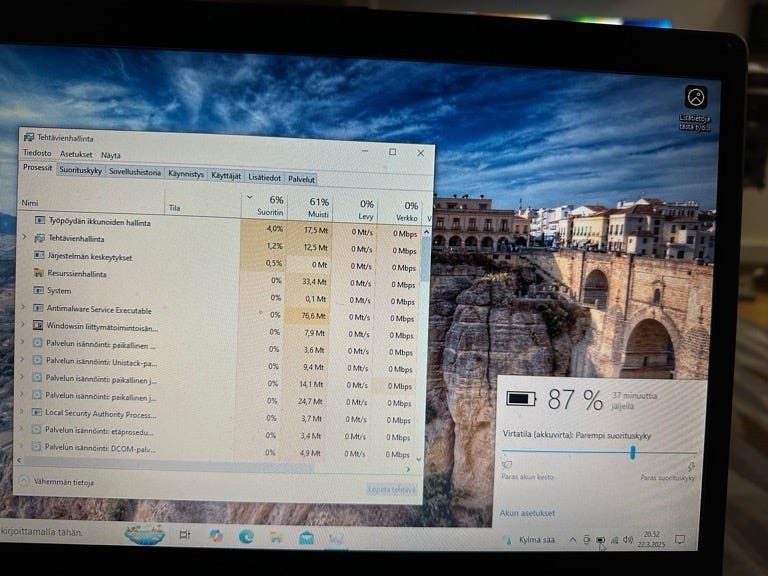Image resolution: width=768 pixels, height=576 pixels.
Task: Expand the Tehtävienhallinta process row
Action: [24, 237]
